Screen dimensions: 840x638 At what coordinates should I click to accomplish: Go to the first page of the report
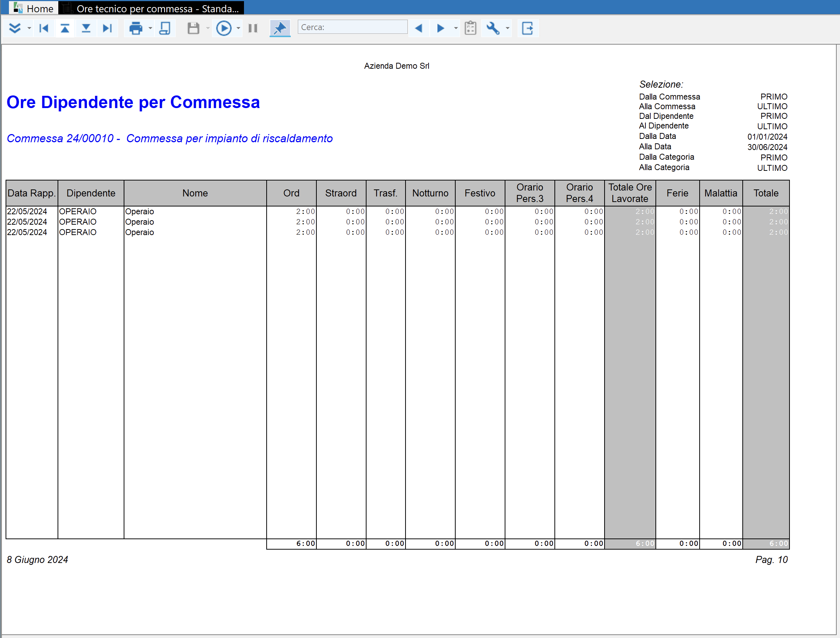coord(44,28)
